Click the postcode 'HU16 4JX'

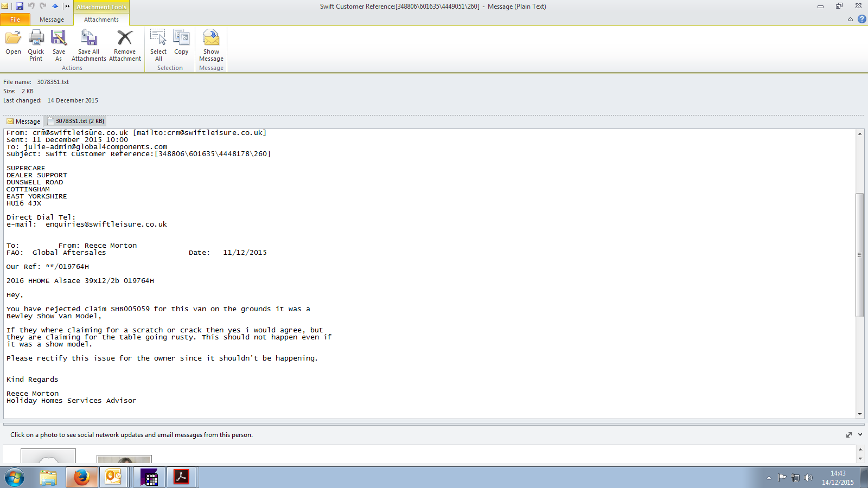[x=24, y=203]
